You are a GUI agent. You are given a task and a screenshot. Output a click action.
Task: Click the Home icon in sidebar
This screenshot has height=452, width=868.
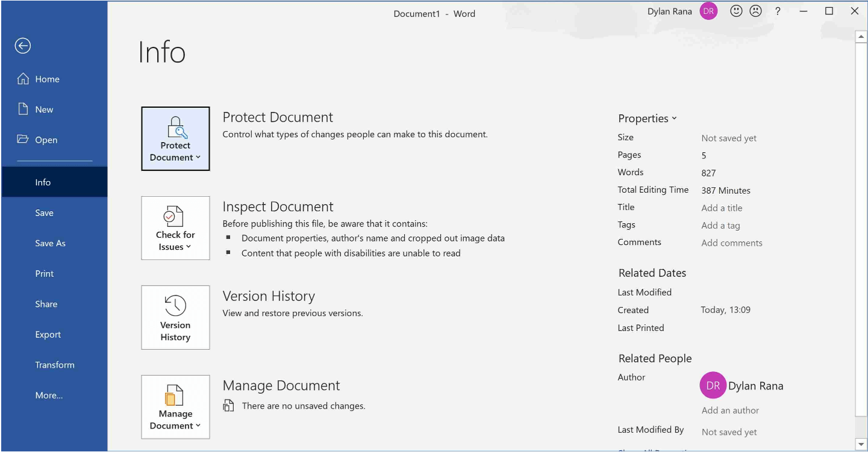coord(22,78)
